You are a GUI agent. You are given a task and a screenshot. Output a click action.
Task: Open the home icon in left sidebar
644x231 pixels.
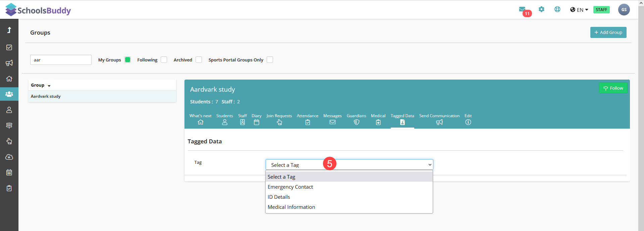(9, 79)
